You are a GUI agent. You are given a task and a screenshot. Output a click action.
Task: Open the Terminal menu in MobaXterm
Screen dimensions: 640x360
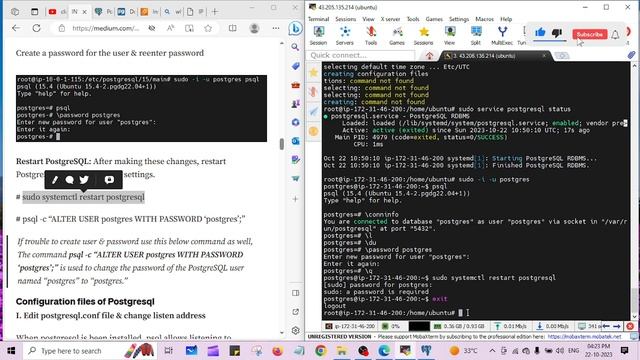point(318,19)
